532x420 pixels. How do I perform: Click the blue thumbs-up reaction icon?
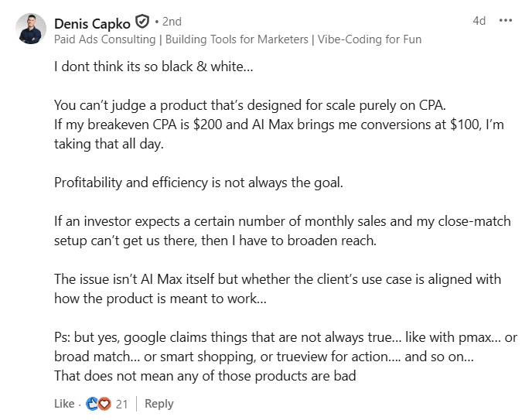(92, 404)
